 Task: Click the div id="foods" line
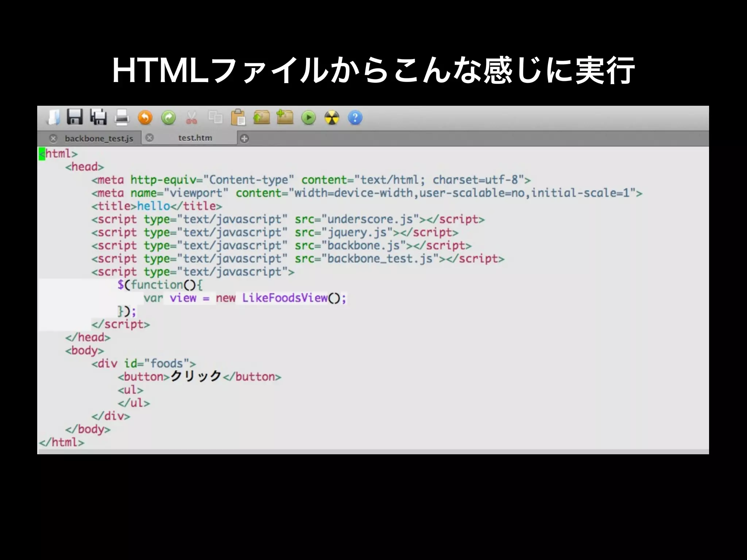point(144,363)
